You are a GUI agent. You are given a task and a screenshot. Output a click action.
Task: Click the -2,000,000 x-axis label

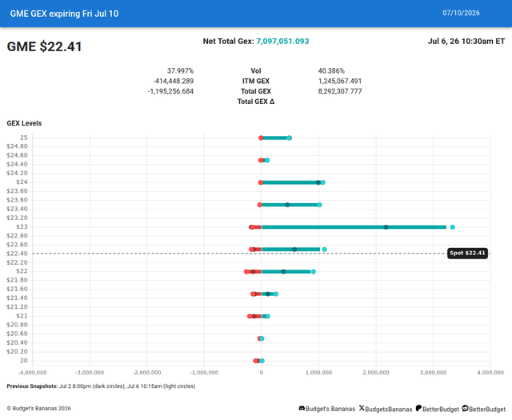coord(147,372)
